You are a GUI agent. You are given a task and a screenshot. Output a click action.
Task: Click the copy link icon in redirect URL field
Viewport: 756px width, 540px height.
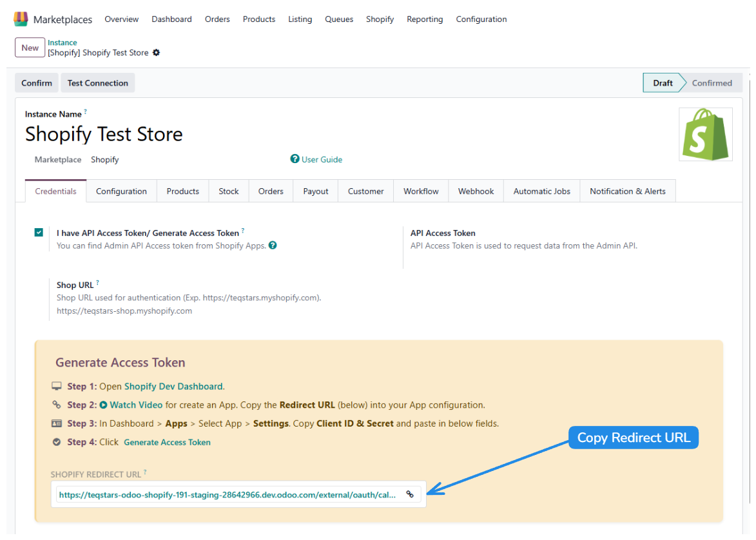(410, 494)
